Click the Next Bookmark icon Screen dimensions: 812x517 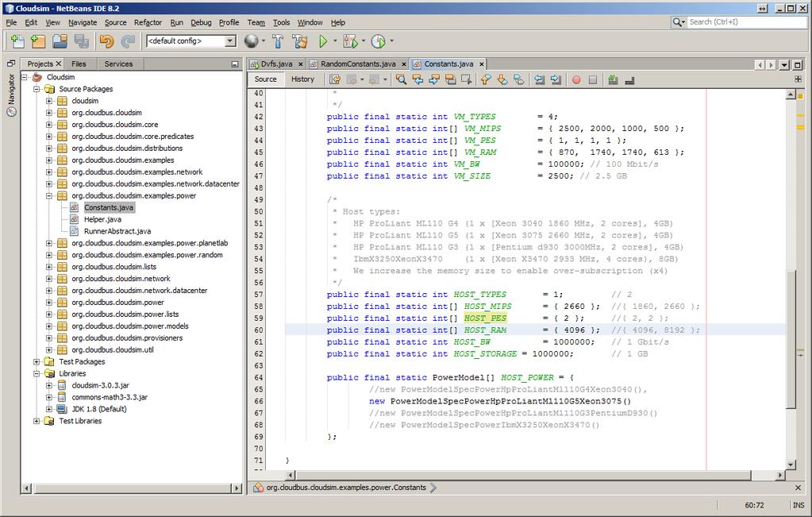tap(502, 79)
